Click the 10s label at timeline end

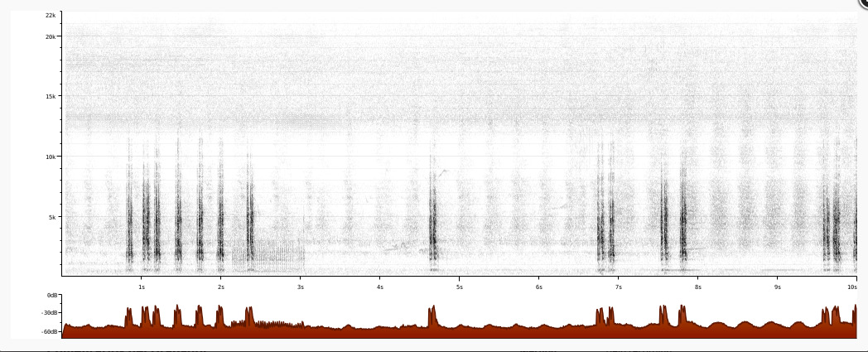(852, 287)
